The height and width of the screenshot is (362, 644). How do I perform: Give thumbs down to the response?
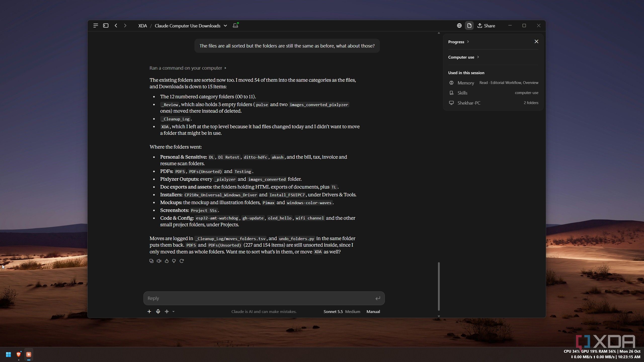click(174, 261)
